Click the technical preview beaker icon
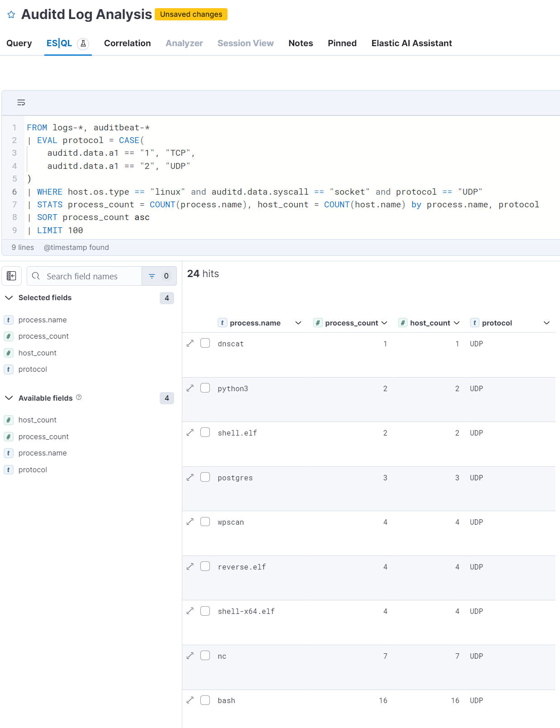This screenshot has height=728, width=560. point(83,43)
